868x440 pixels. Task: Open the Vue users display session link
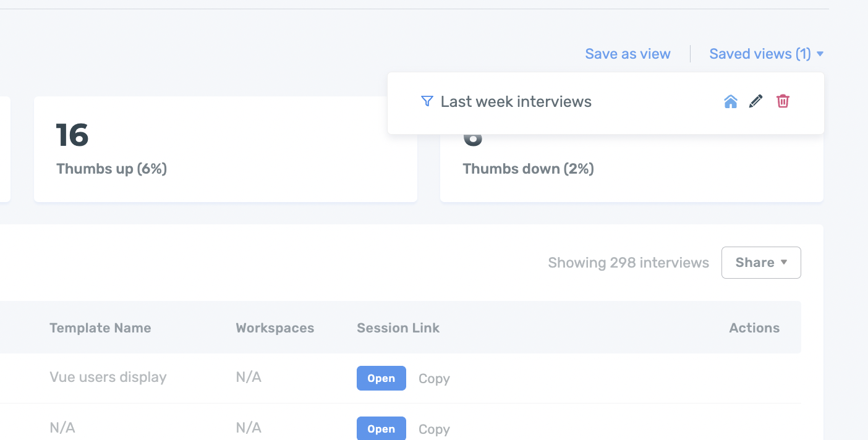(381, 379)
